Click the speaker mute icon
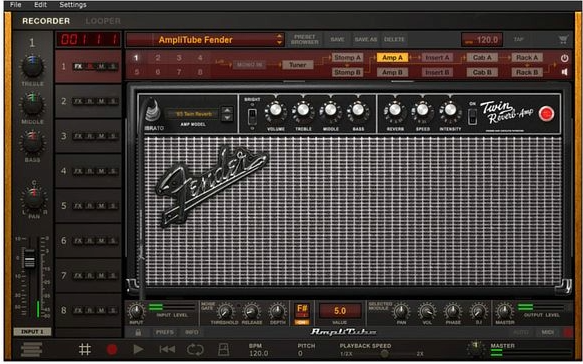This screenshot has height=364, width=583. (564, 72)
